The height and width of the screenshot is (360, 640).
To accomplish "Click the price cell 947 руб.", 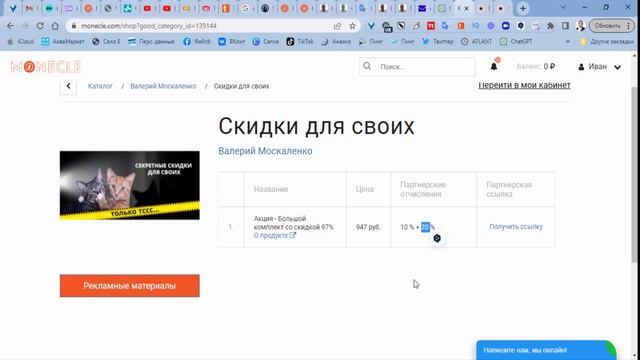I will tap(368, 227).
